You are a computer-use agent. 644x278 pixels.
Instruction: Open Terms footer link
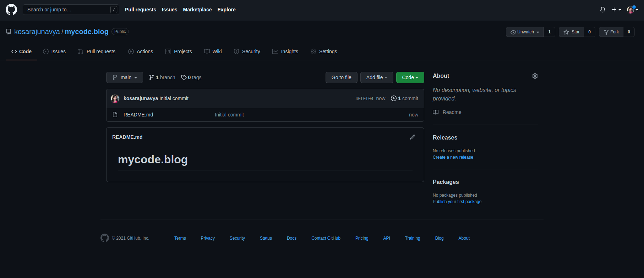click(x=180, y=238)
